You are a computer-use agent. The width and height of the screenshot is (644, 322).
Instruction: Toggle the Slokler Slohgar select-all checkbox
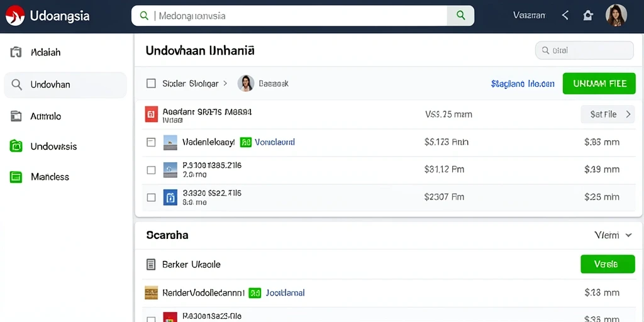[x=151, y=84]
